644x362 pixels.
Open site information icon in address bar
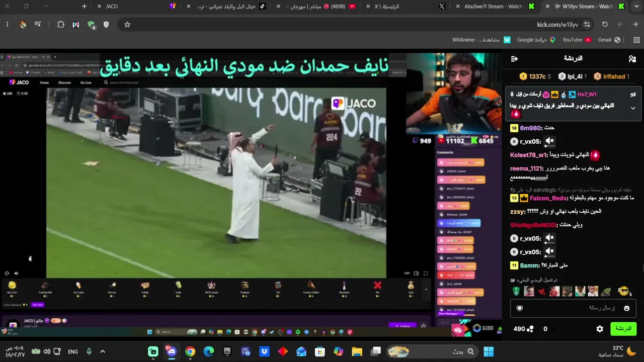(587, 24)
